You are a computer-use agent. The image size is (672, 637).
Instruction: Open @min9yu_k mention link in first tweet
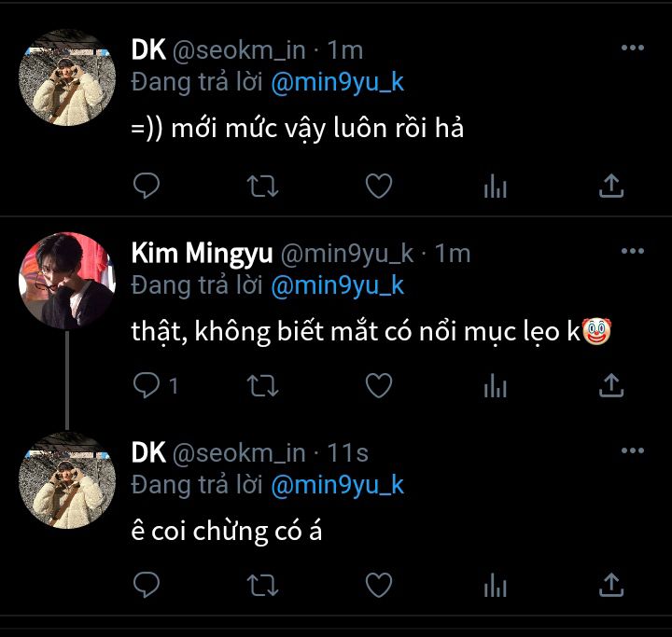(x=338, y=83)
